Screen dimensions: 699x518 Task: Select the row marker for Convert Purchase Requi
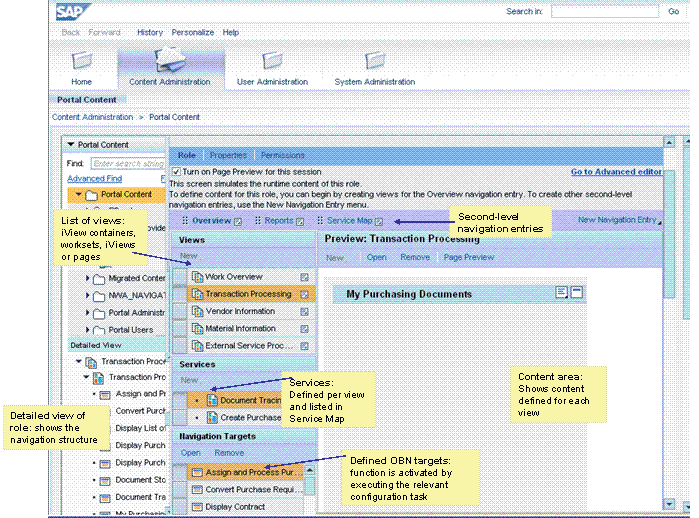pyautogui.click(x=180, y=489)
